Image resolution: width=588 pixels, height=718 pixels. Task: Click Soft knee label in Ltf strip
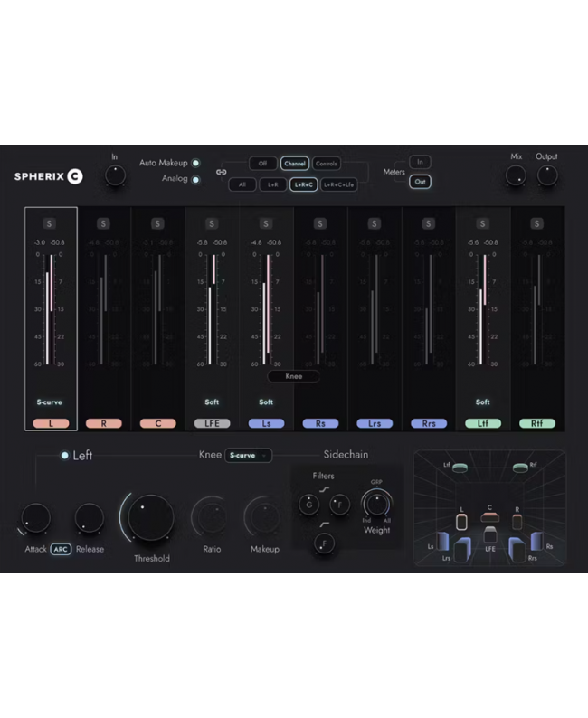(x=483, y=402)
